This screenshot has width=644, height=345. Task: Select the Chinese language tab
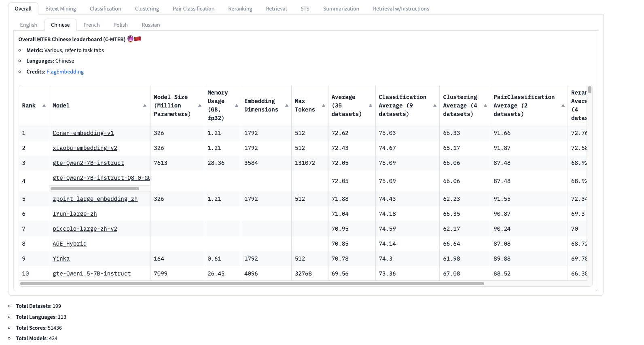pos(60,25)
